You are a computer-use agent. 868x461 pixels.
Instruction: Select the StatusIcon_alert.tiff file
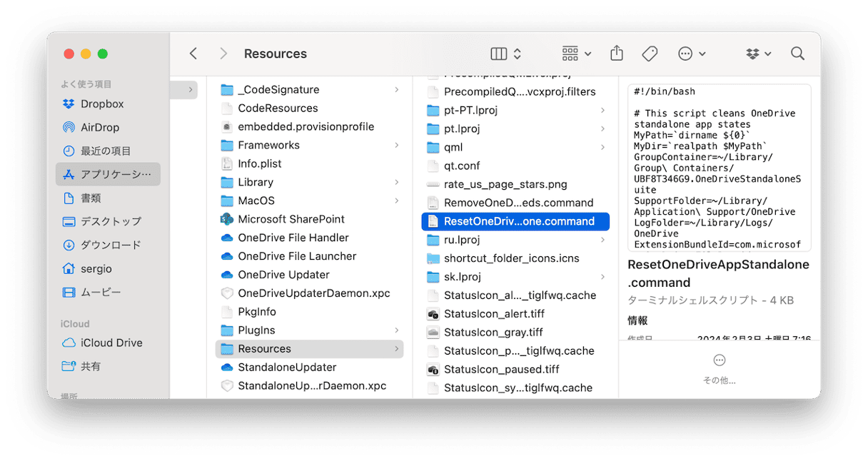point(515,314)
